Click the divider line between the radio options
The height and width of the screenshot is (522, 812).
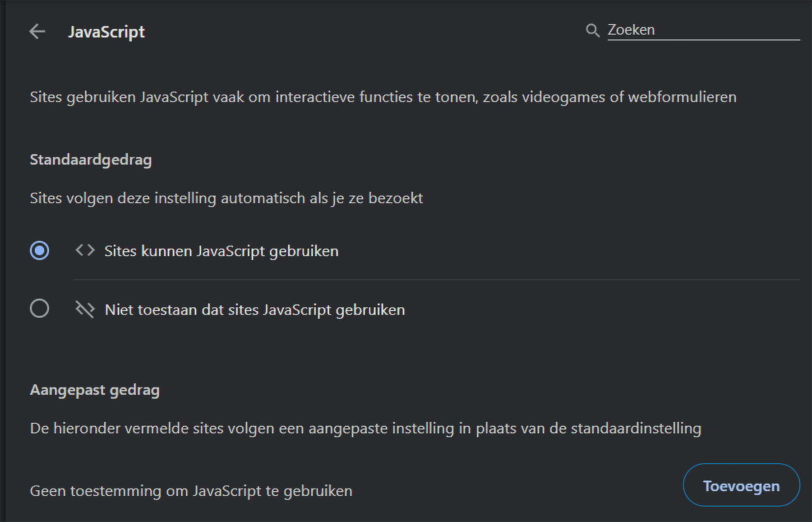436,280
